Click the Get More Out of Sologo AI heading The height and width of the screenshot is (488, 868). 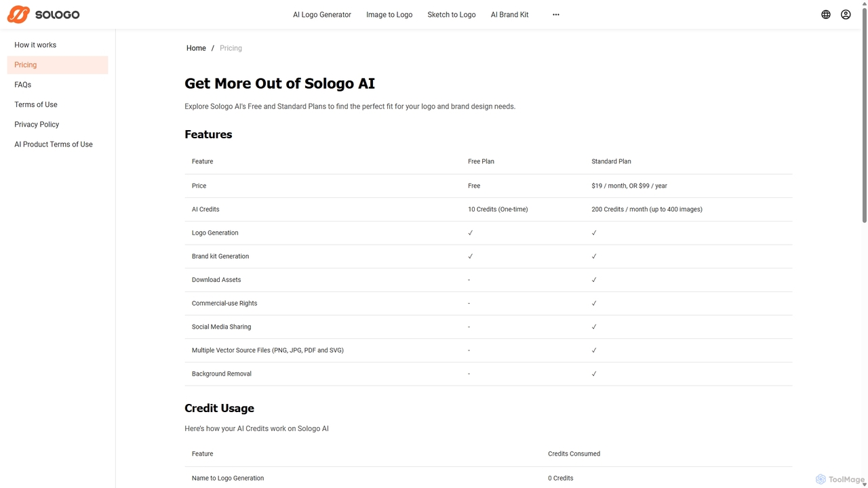pos(279,83)
